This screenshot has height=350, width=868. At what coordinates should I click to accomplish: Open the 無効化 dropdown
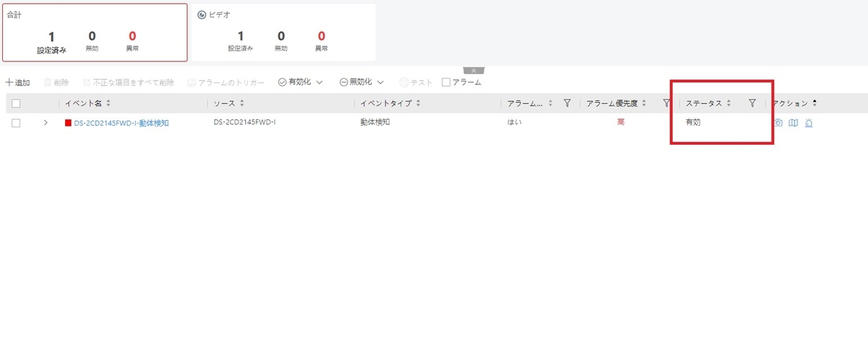(362, 82)
